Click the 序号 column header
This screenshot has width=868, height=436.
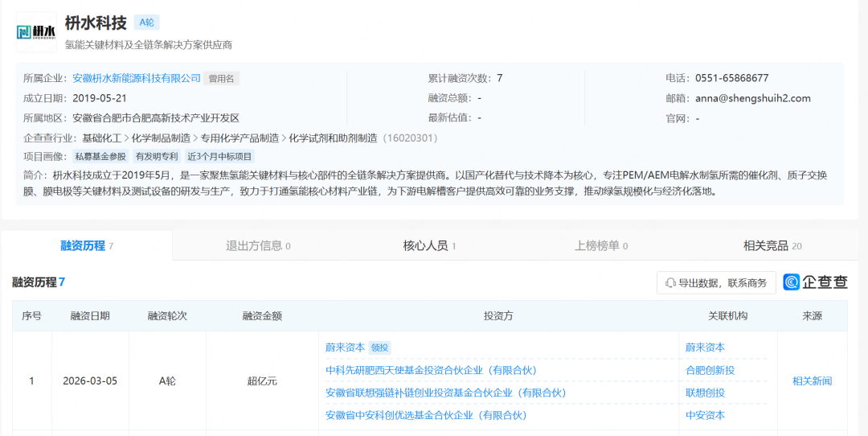point(31,316)
